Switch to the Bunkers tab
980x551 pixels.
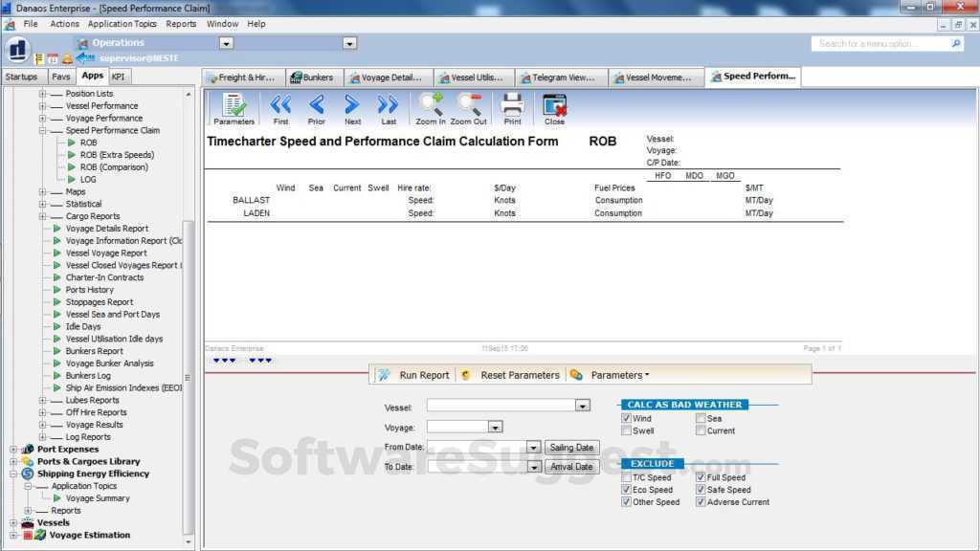coord(314,77)
